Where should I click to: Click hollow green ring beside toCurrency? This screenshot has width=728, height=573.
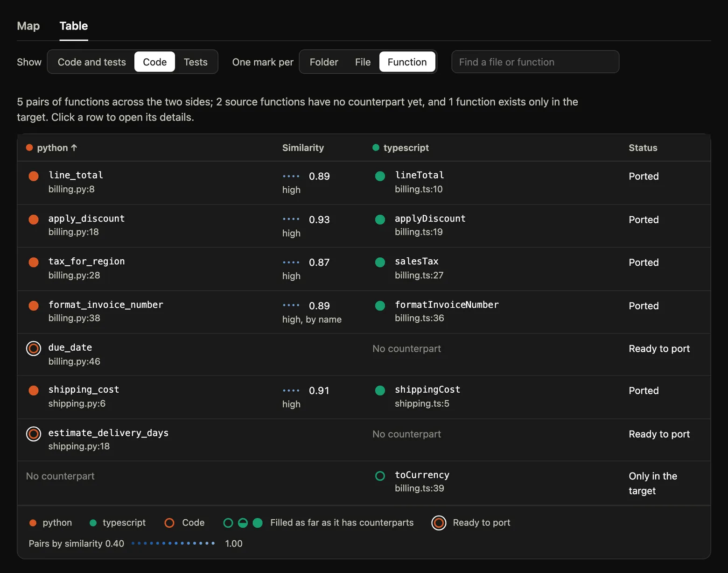[x=380, y=476]
